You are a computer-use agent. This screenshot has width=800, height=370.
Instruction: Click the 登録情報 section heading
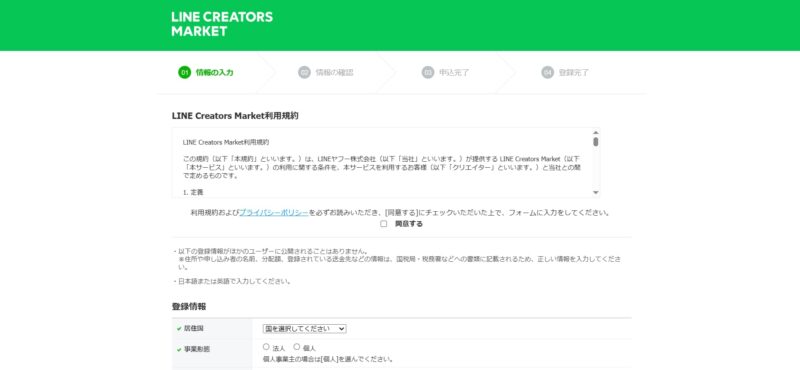[189, 307]
